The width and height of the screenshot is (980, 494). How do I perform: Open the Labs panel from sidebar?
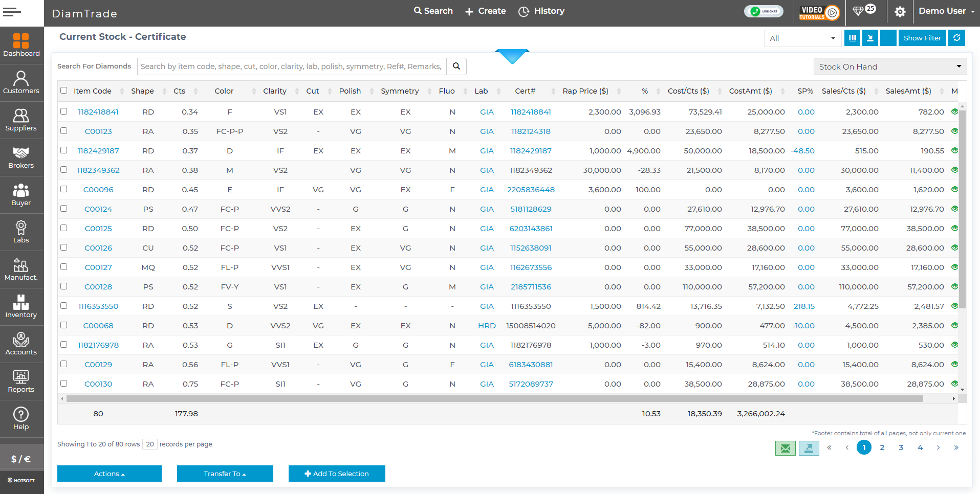[21, 232]
